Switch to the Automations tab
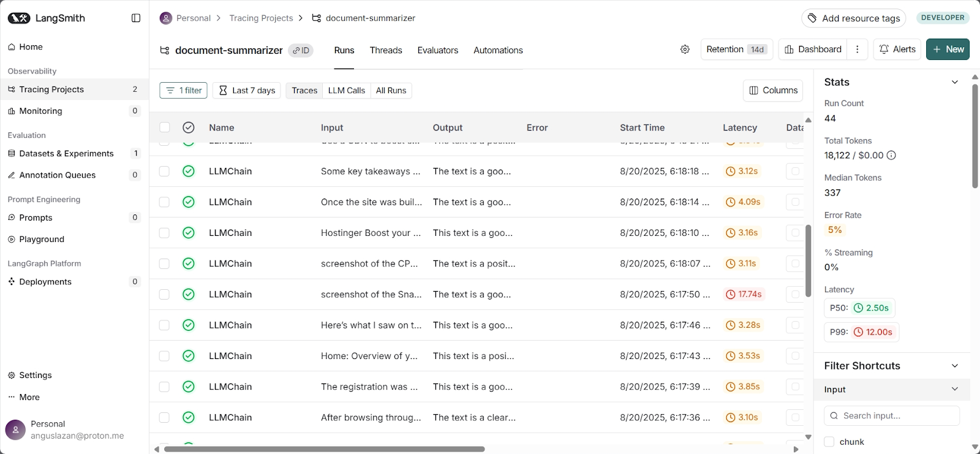 [x=498, y=50]
